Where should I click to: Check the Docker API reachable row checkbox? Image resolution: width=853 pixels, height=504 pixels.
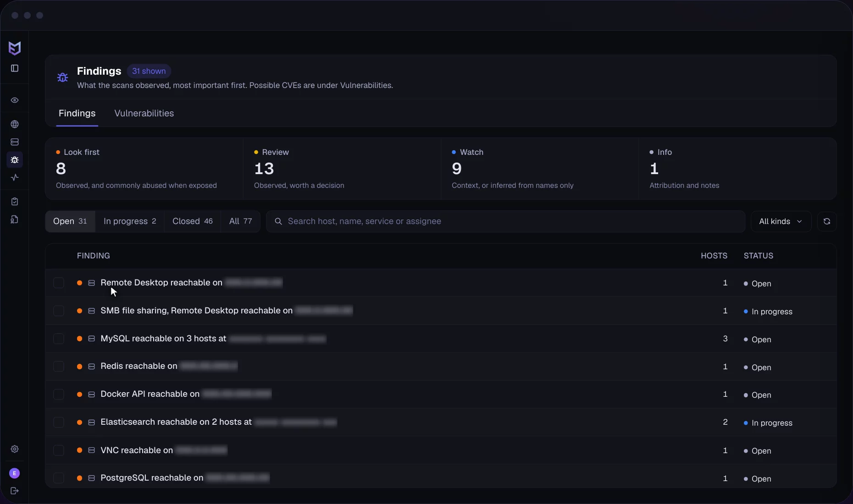59,394
